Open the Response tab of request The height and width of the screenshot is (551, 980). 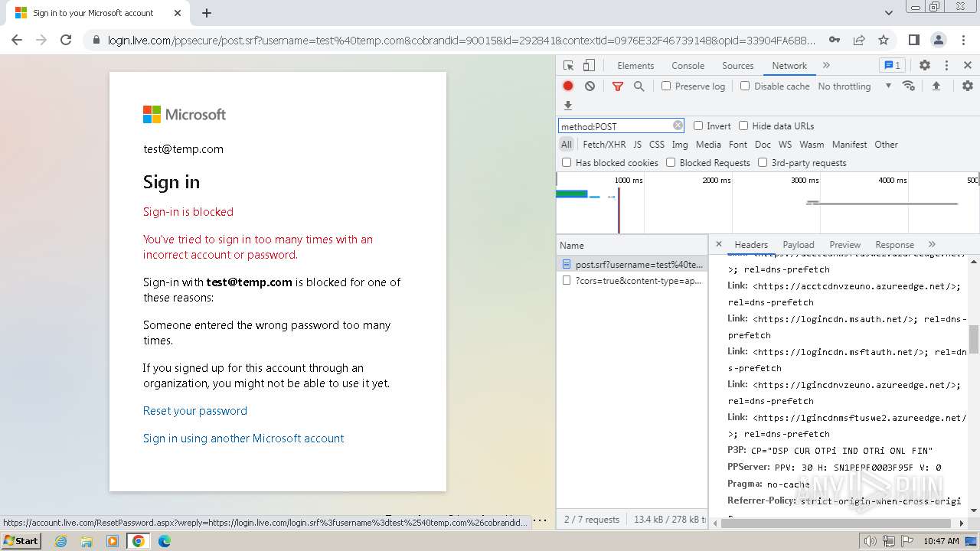tap(894, 245)
